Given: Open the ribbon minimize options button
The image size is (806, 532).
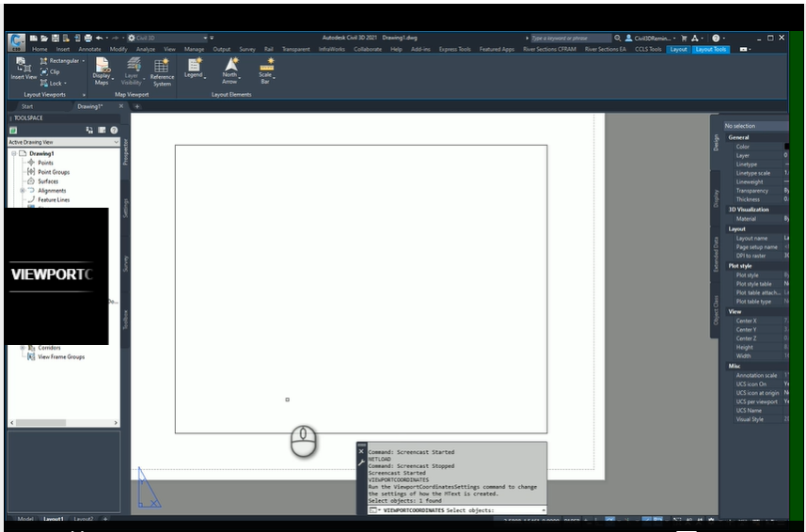Looking at the screenshot, I should click(744, 49).
